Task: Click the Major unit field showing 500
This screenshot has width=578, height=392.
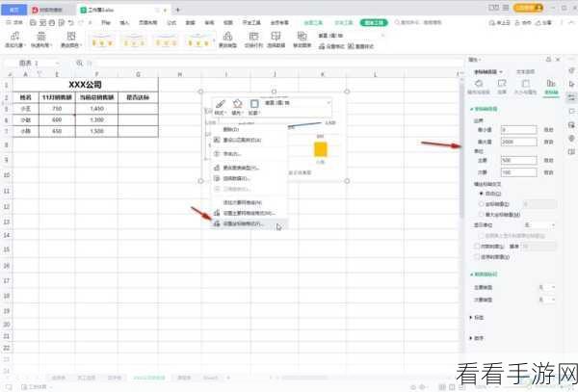Action: point(518,160)
